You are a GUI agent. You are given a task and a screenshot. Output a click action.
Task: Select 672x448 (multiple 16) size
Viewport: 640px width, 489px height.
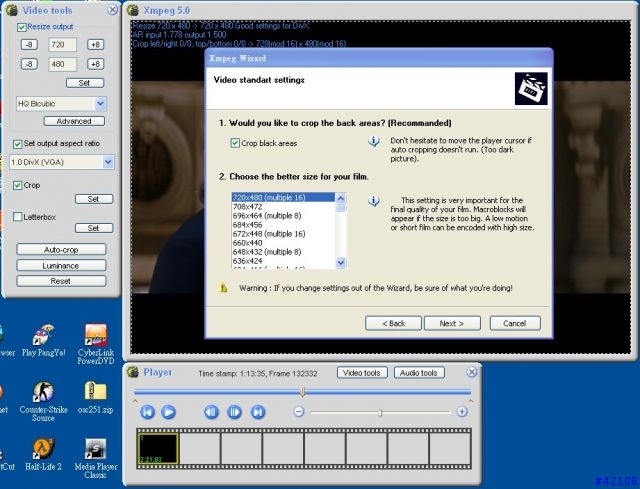pos(283,234)
